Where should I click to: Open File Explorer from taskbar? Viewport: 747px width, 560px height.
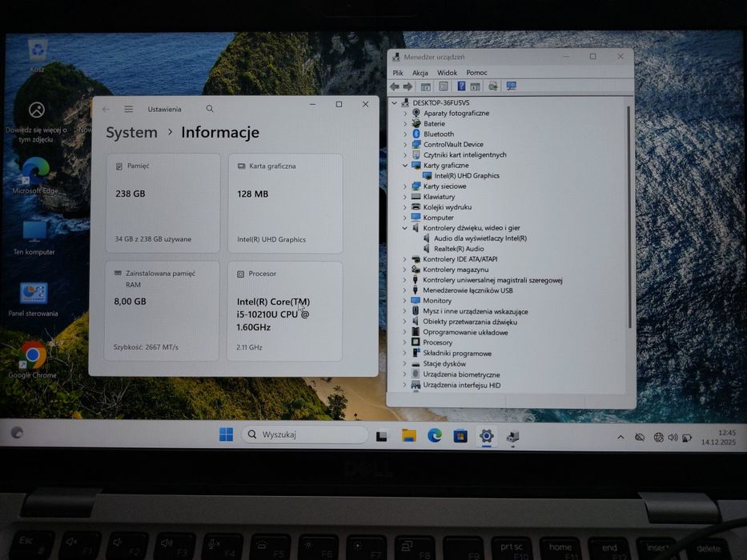click(409, 435)
